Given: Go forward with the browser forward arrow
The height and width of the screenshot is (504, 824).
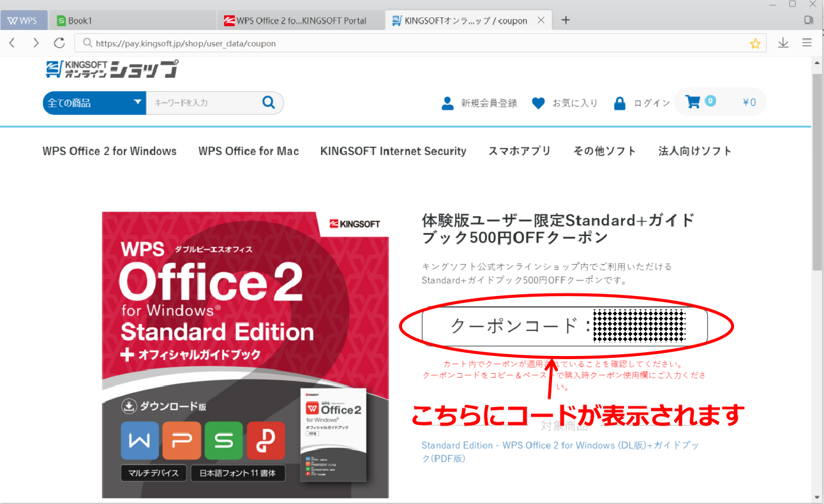Looking at the screenshot, I should click(x=36, y=43).
